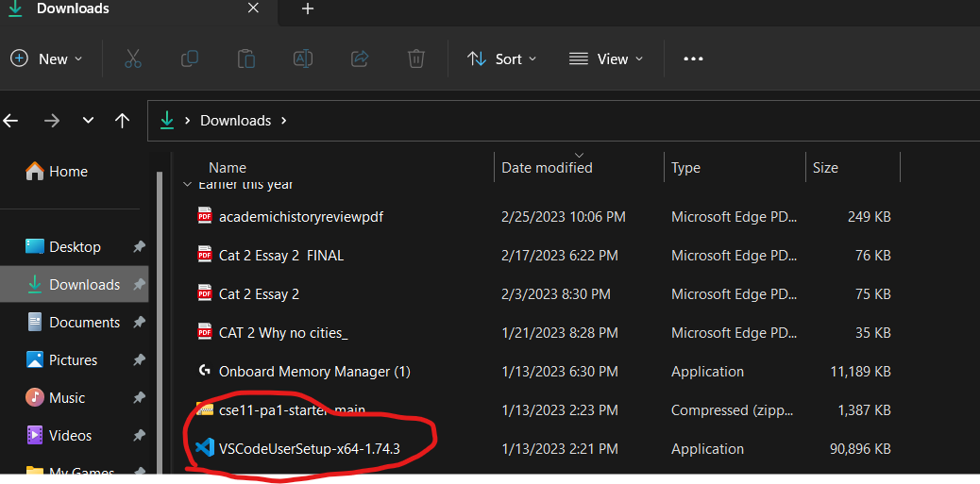The image size is (980, 484).
Task: Click Downloads in the address bar path
Action: pos(235,121)
